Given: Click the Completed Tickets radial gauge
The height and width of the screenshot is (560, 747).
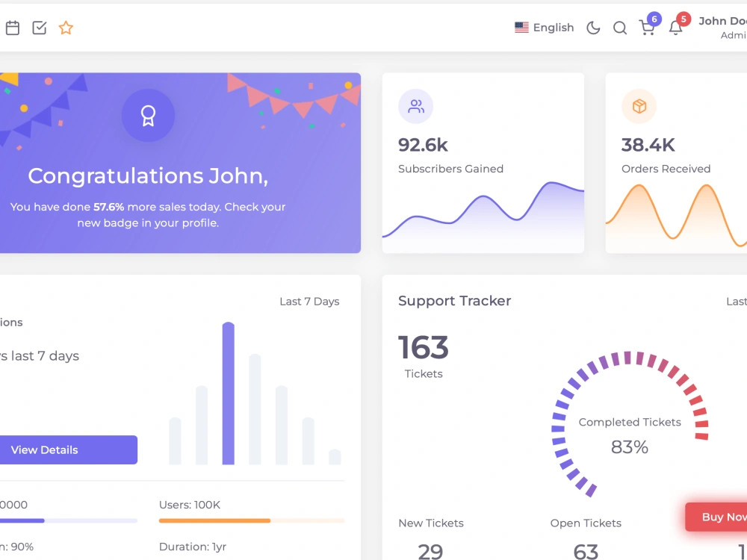Looking at the screenshot, I should pos(630,425).
